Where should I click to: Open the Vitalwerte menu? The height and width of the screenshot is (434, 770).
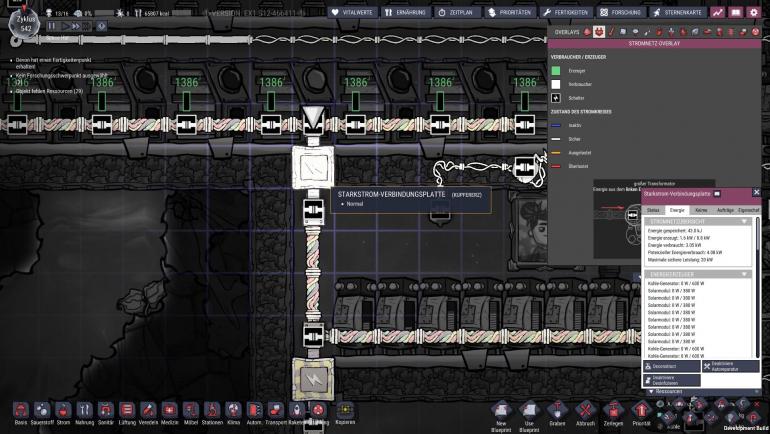click(353, 12)
